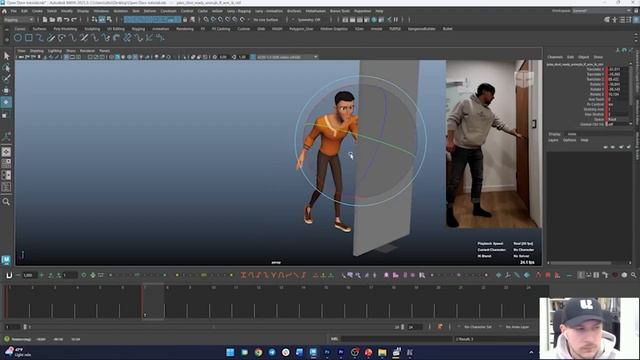Viewport: 640px width, 360px height.
Task: Create a NURBS circle from the Curves shelf
Action: (x=18, y=38)
